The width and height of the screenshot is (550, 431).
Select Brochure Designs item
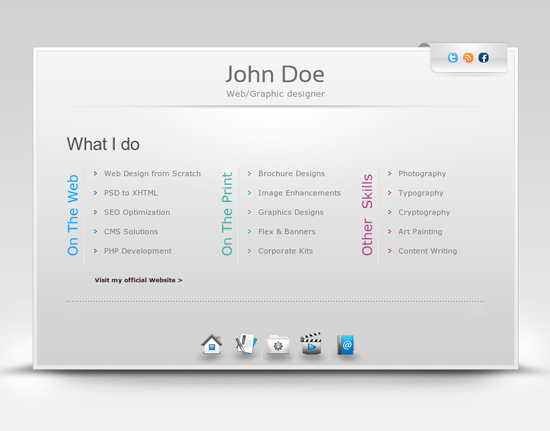point(291,174)
